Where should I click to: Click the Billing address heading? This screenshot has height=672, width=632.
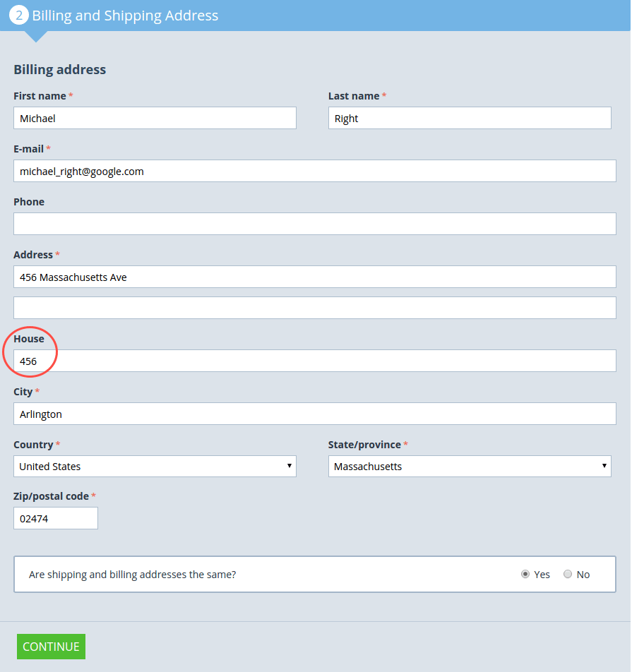(x=60, y=70)
